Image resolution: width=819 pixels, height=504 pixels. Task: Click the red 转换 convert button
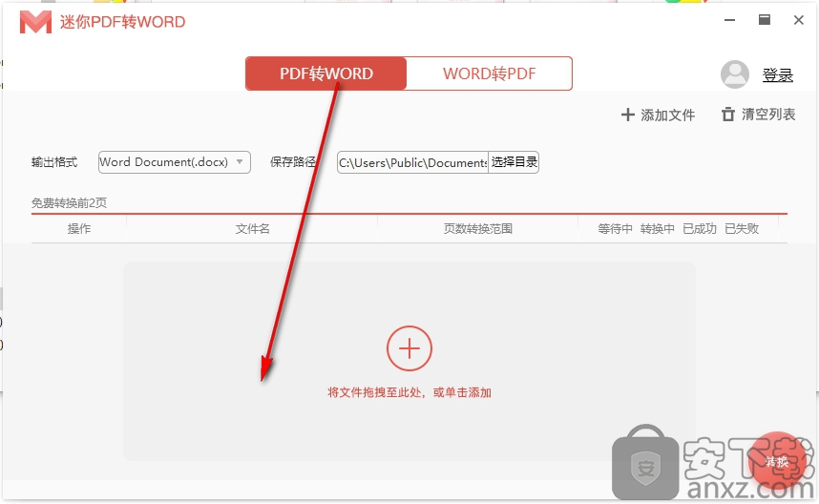(777, 461)
